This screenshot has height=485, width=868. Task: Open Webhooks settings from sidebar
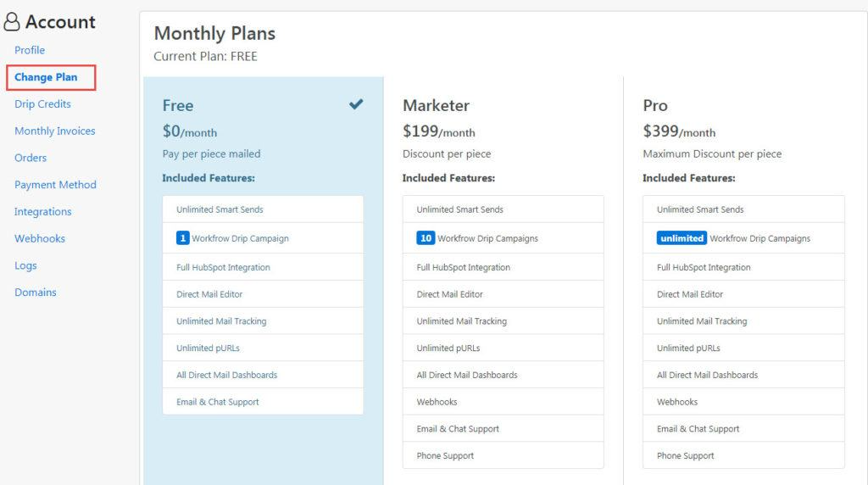40,238
